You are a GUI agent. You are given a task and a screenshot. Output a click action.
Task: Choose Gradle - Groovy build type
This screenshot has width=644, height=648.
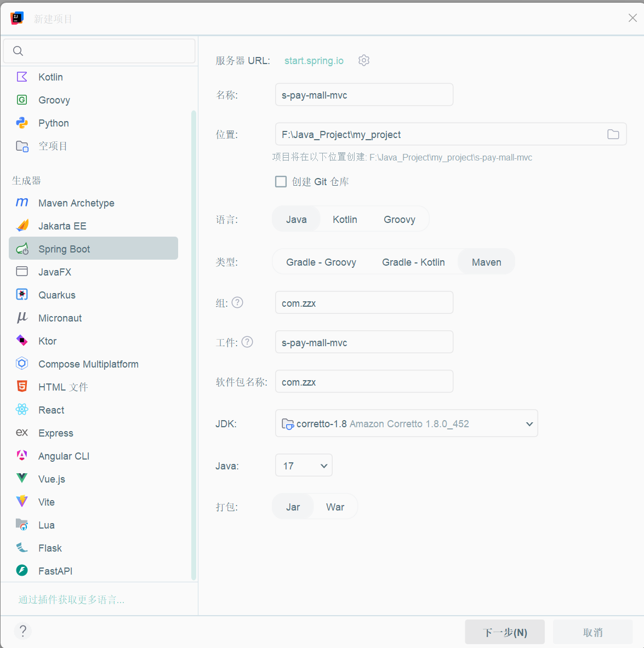[321, 262]
